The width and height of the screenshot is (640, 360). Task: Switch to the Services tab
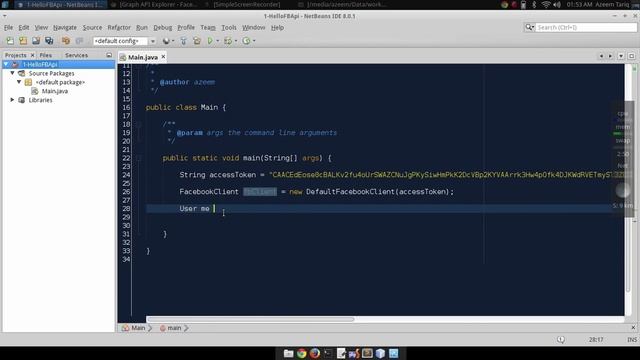76,55
